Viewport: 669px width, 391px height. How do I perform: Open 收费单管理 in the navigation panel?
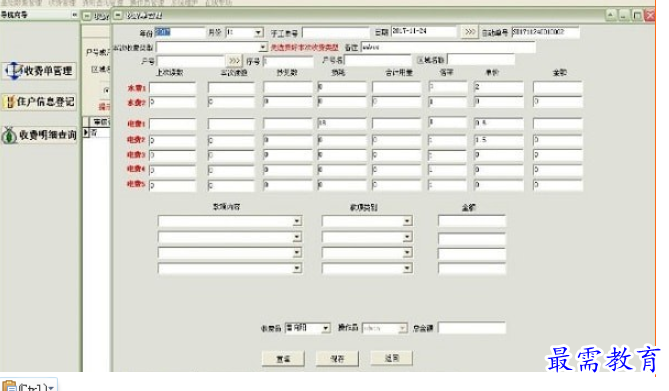40,71
